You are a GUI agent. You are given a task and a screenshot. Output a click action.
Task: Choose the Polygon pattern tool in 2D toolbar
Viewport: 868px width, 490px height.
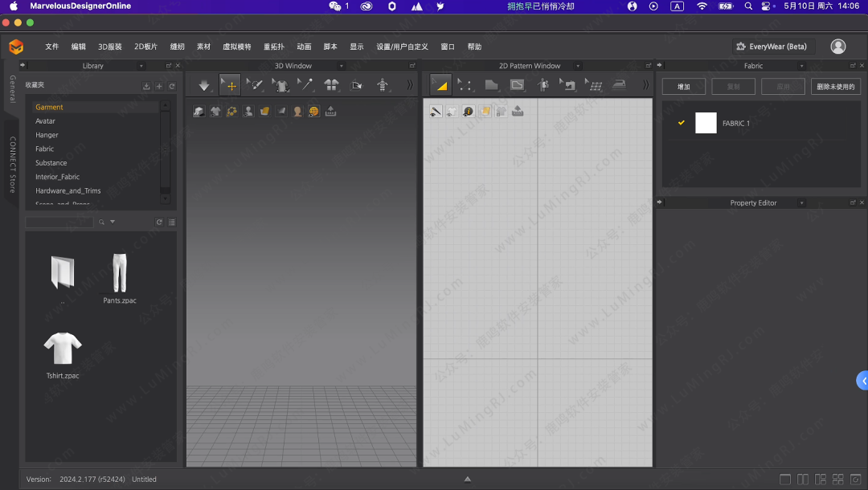(491, 85)
